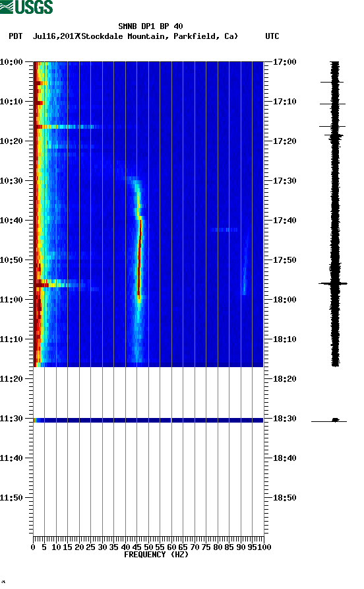This screenshot has width=364, height=589.
Task: Click the '10:20' PDT time label
Action: pyautogui.click(x=11, y=141)
